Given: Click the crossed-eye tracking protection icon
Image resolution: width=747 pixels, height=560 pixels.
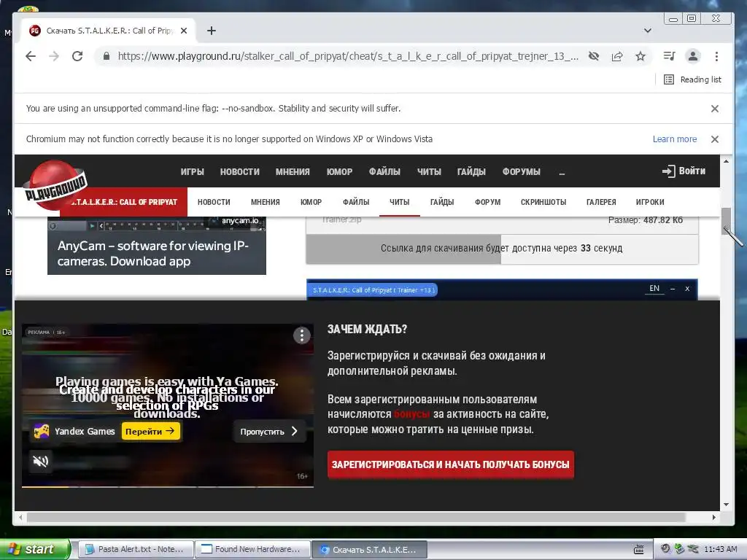Looking at the screenshot, I should (x=594, y=56).
